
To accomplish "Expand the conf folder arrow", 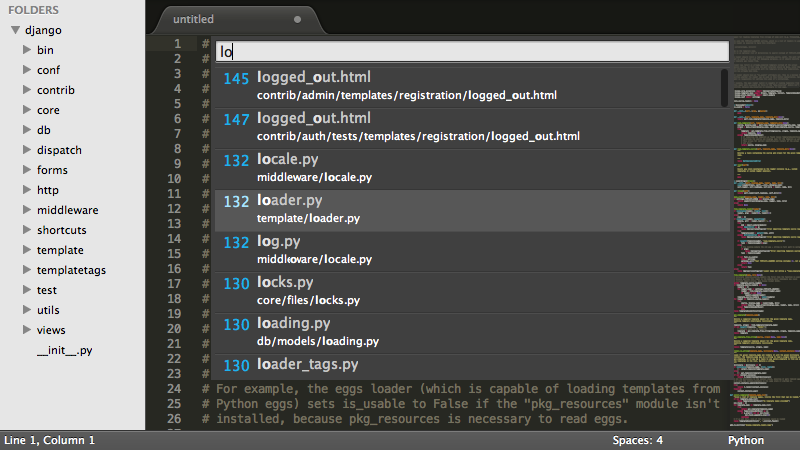I will [x=27, y=69].
